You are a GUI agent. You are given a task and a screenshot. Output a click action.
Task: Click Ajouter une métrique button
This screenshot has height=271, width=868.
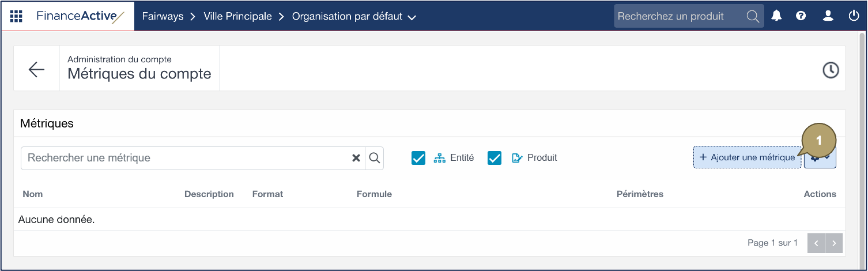click(747, 157)
